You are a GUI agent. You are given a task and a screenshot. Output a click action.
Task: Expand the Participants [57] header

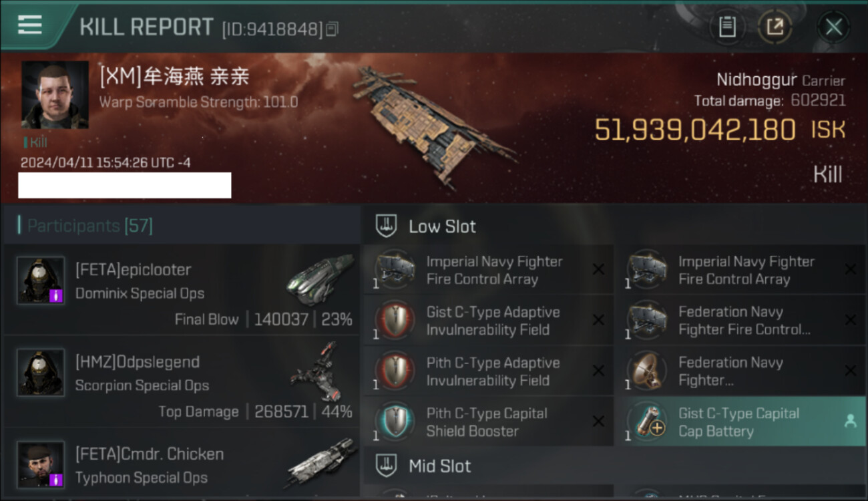point(182,226)
